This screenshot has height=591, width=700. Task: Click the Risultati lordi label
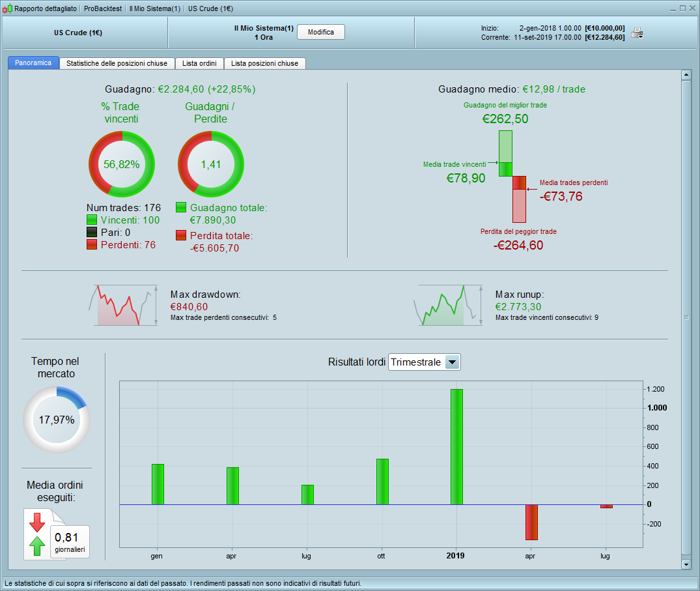pos(357,362)
